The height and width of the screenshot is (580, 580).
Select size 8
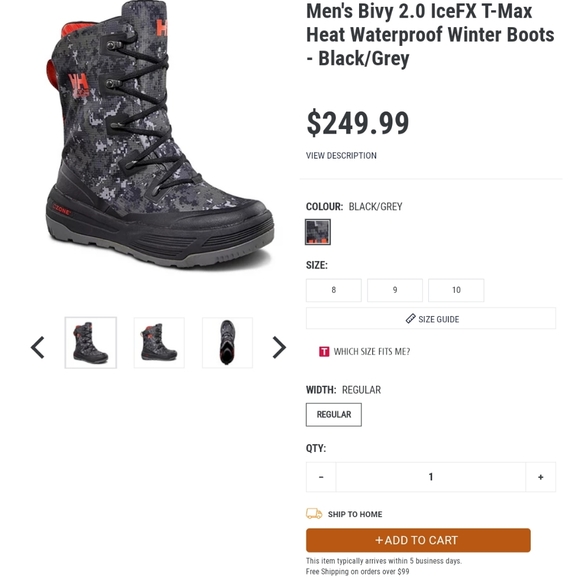[334, 290]
